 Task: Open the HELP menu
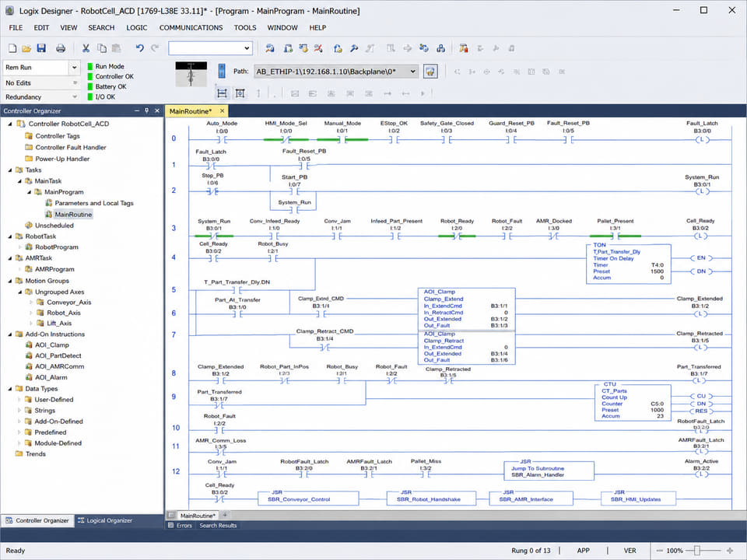pos(317,28)
